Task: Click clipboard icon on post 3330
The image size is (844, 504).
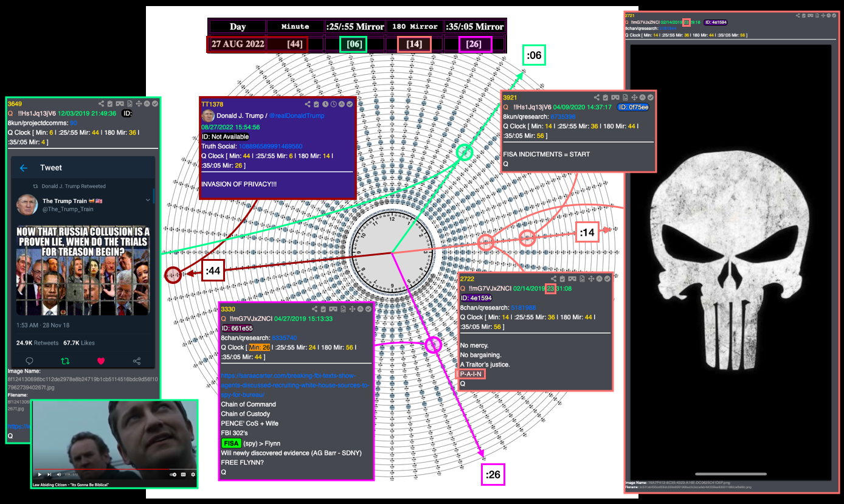Action: pos(323,309)
